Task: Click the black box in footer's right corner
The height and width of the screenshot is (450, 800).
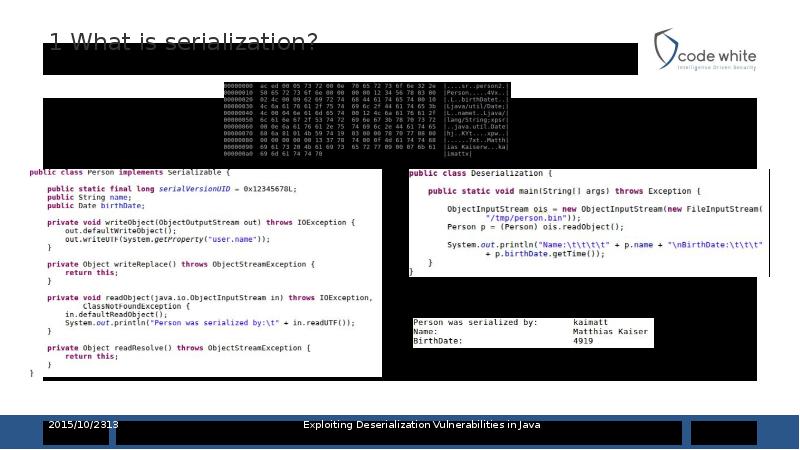Action: coord(723,433)
